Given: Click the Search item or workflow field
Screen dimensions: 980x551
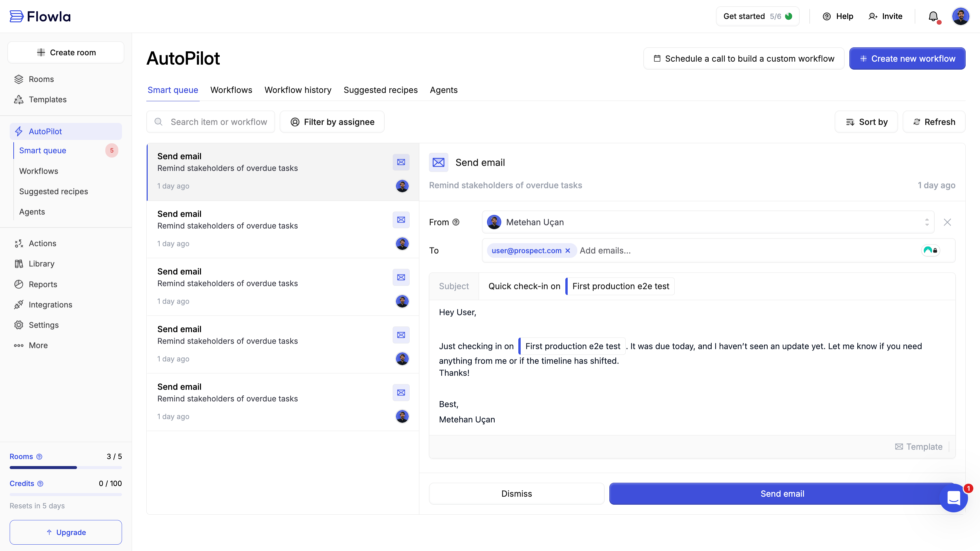Looking at the screenshot, I should tap(218, 122).
